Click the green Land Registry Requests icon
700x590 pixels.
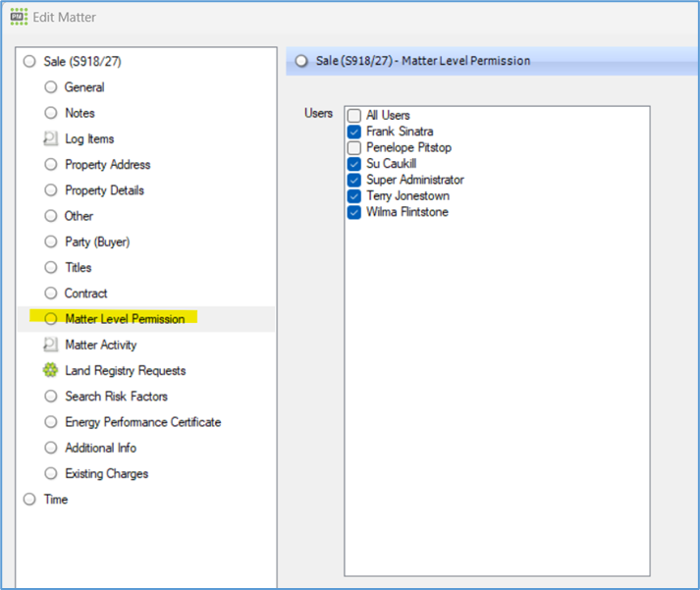(x=50, y=370)
